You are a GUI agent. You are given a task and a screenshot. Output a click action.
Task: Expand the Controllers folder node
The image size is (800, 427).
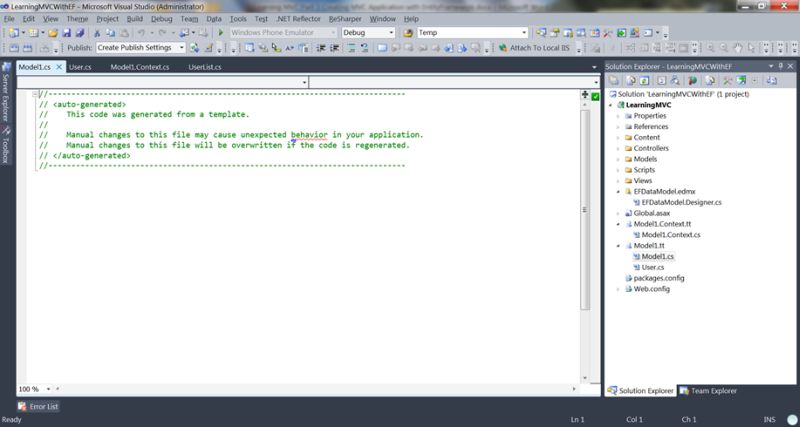click(618, 148)
